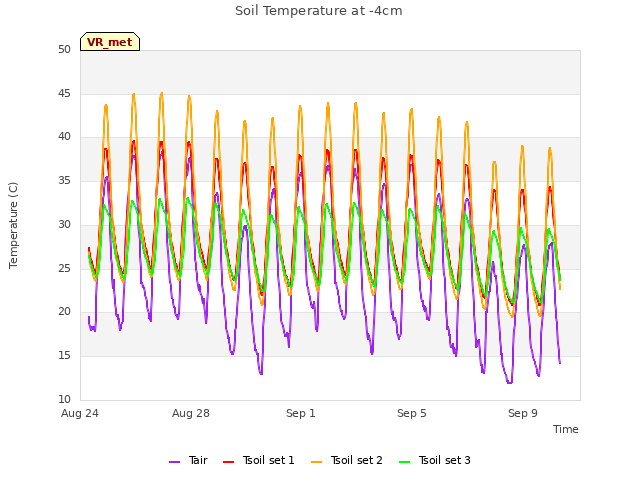Viewport: 640px width, 480px height.
Task: Click the Aug 24 x-axis tick label
Action: 80,413
